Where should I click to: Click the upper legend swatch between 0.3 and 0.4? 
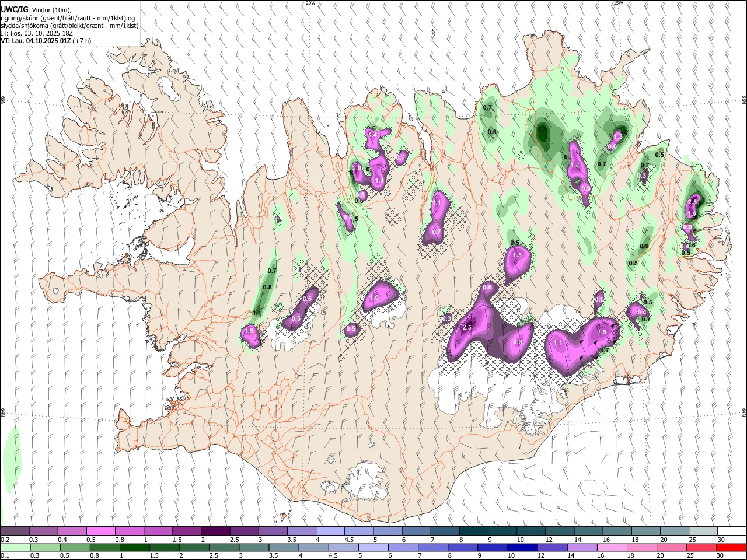tap(43, 531)
